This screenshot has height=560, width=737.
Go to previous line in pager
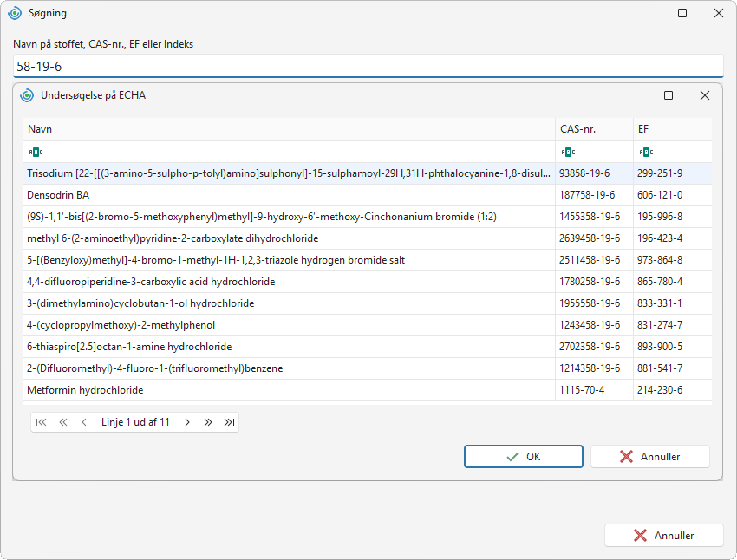point(84,422)
